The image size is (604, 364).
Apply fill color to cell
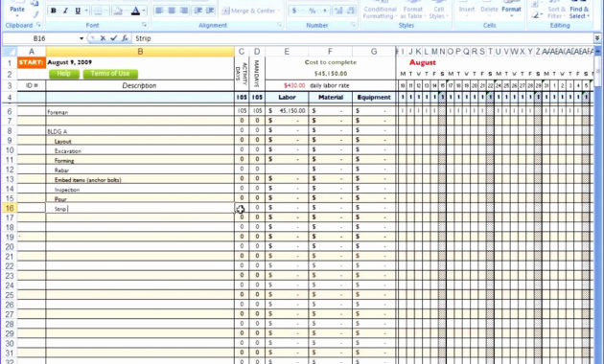tap(118, 11)
